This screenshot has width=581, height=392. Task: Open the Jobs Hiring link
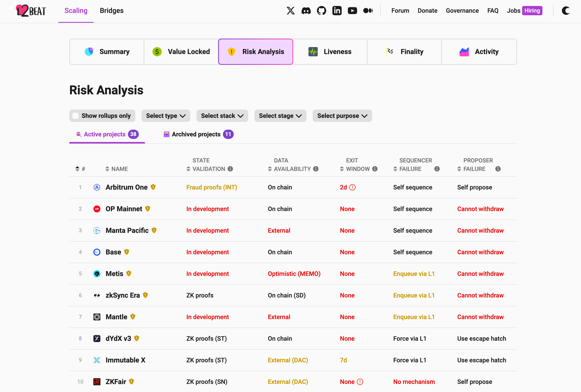tap(524, 10)
